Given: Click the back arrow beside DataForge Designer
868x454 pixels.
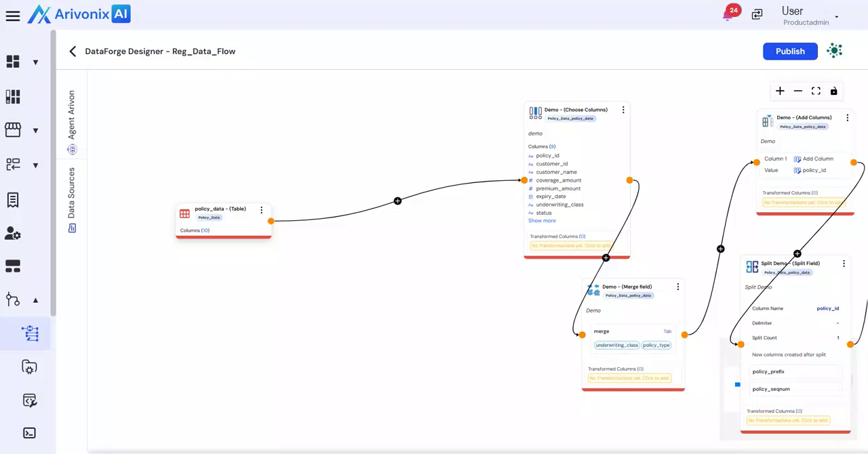Looking at the screenshot, I should click(x=73, y=51).
